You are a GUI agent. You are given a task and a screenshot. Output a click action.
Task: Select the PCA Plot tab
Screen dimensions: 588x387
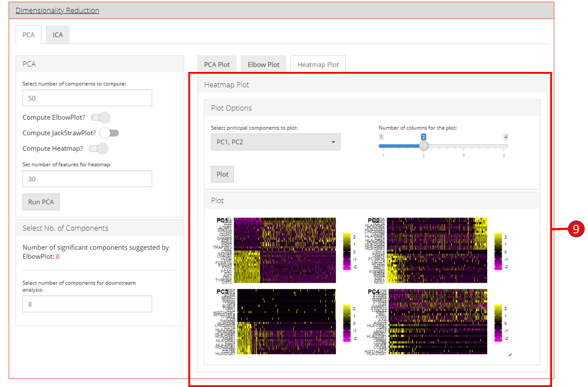tap(216, 65)
